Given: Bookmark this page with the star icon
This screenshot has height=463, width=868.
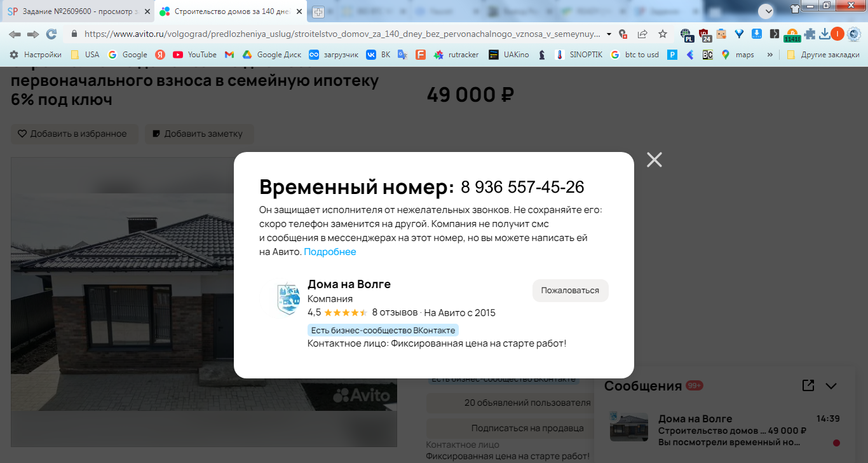Looking at the screenshot, I should pos(663,34).
